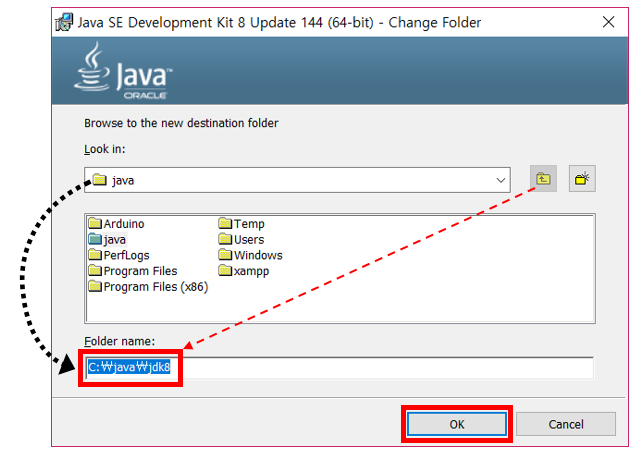Click the Cancel button
Viewport: 643px width, 456px height.
[x=566, y=424]
